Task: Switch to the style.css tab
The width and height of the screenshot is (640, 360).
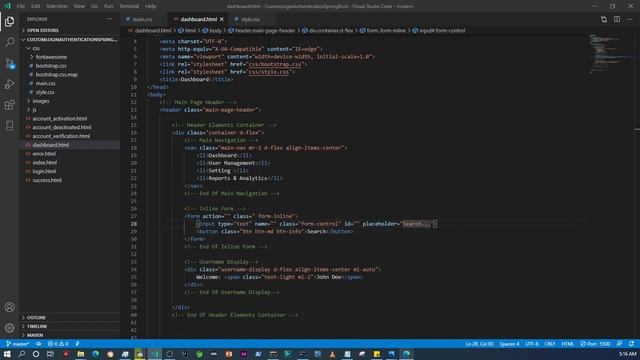Action: click(250, 19)
